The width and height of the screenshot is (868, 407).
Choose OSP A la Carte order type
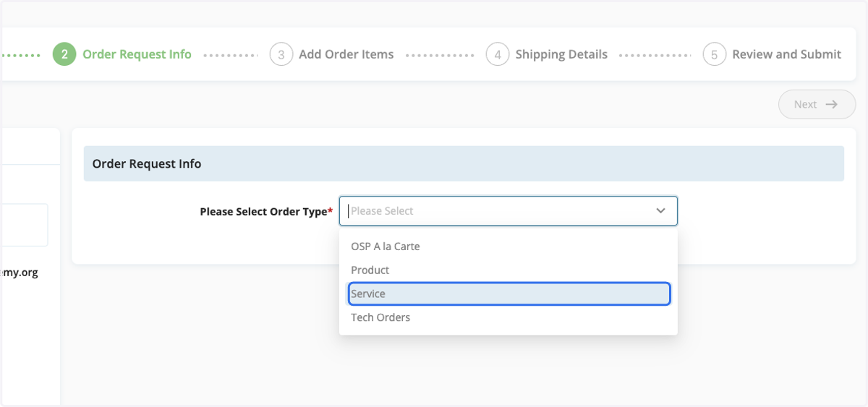click(x=509, y=247)
